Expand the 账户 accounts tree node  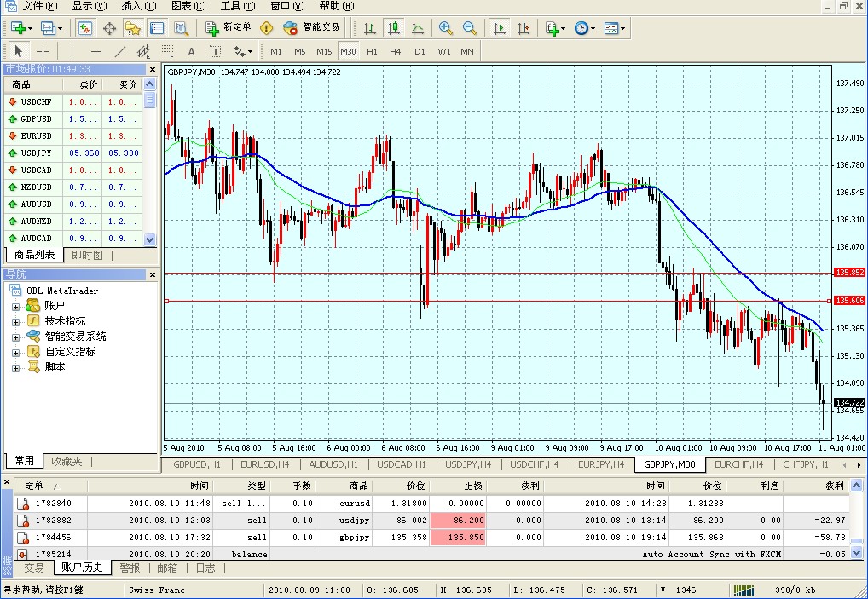(15, 307)
